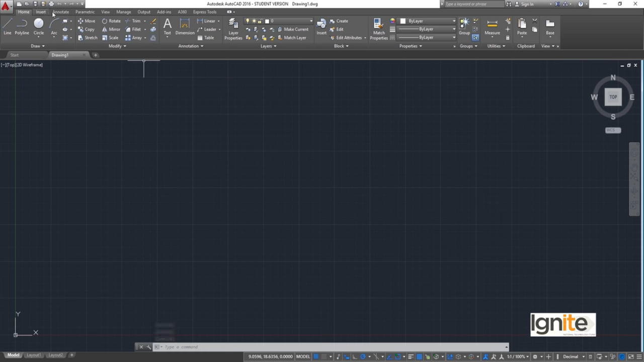Click the Table tool
The image size is (644, 362).
pos(206,38)
